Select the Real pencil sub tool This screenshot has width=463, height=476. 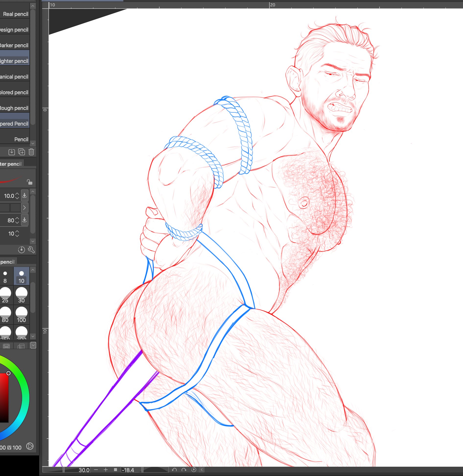(15, 14)
